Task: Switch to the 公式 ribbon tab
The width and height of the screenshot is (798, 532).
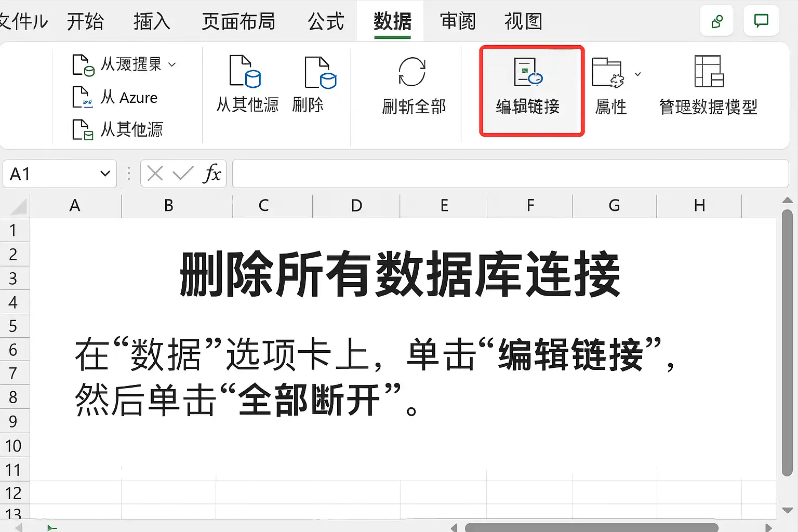Action: (326, 21)
